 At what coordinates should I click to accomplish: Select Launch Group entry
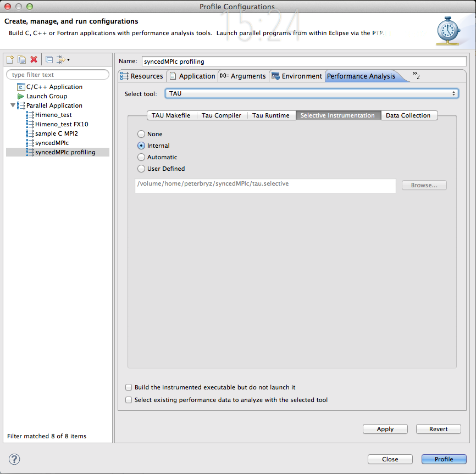[47, 97]
